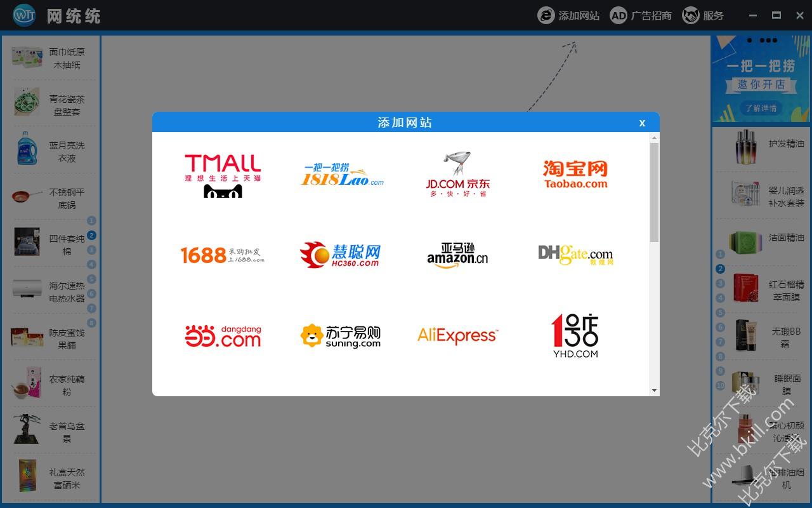The height and width of the screenshot is (508, 812).
Task: Select the 苏宁易购 suning.com logo
Action: (341, 335)
